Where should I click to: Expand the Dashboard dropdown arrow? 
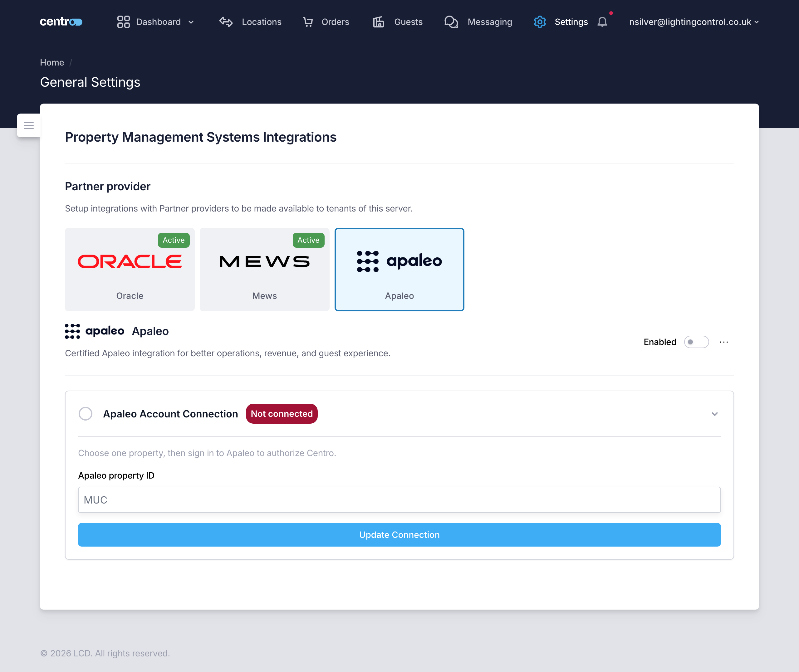tap(191, 22)
